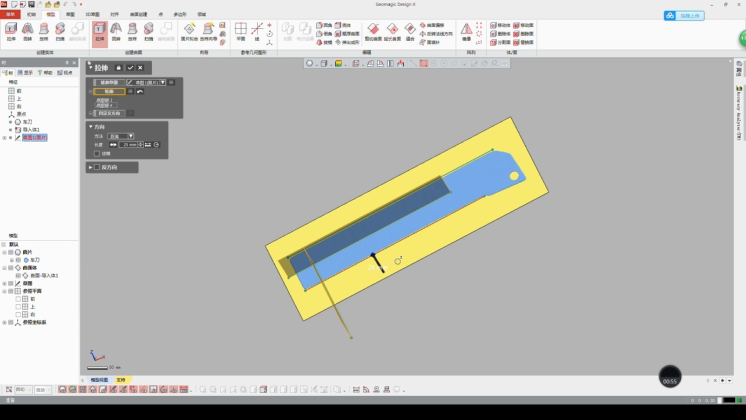Click the Line tool in reference geometry
The image size is (746, 420).
pyautogui.click(x=257, y=31)
